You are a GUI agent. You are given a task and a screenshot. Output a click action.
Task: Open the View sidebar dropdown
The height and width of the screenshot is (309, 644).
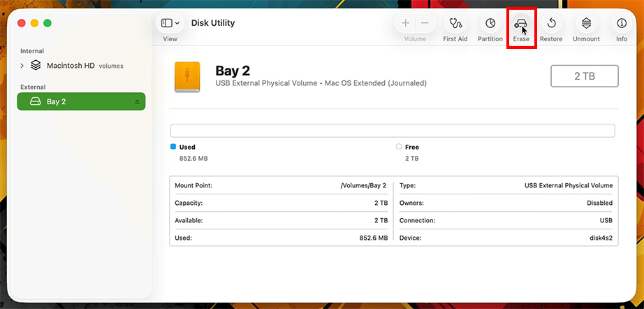pos(170,23)
